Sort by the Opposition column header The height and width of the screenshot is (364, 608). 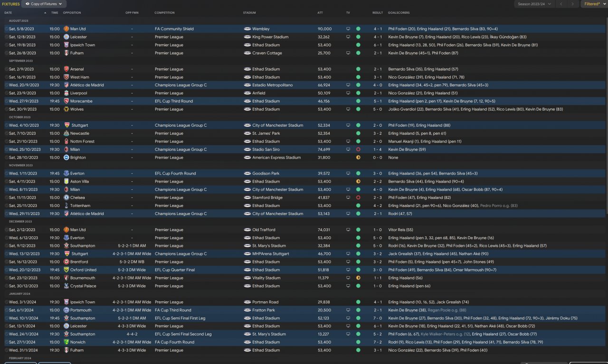(x=72, y=13)
